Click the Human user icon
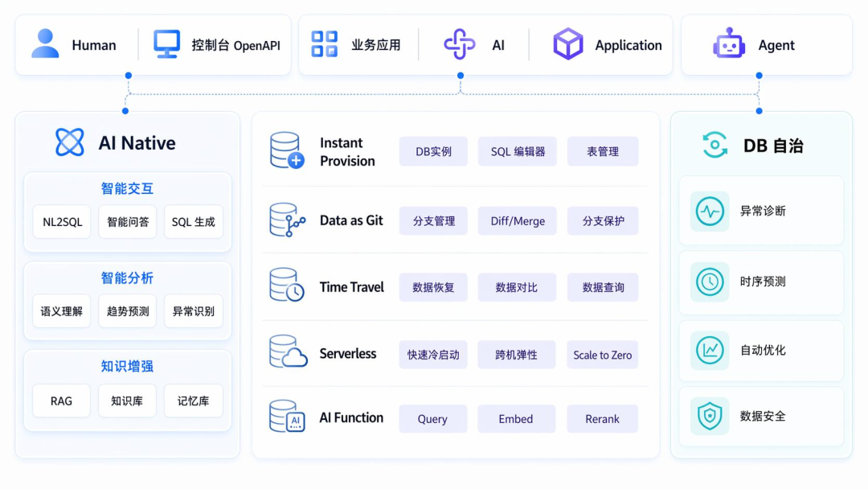 pos(45,43)
